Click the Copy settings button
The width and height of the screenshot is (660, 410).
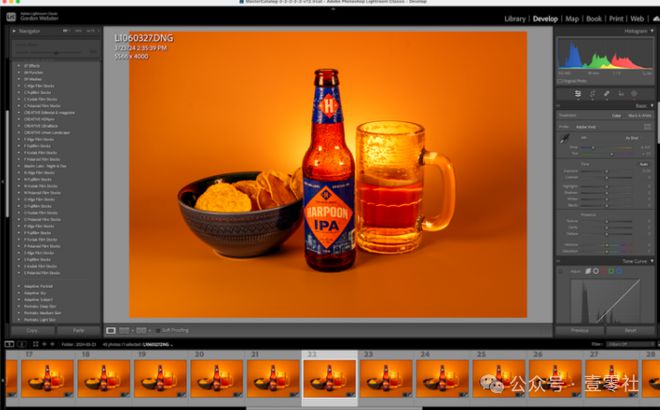(x=32, y=330)
